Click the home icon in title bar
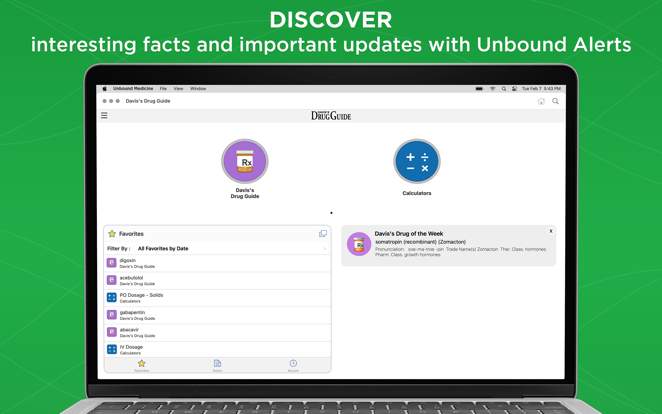This screenshot has height=414, width=662. click(541, 101)
